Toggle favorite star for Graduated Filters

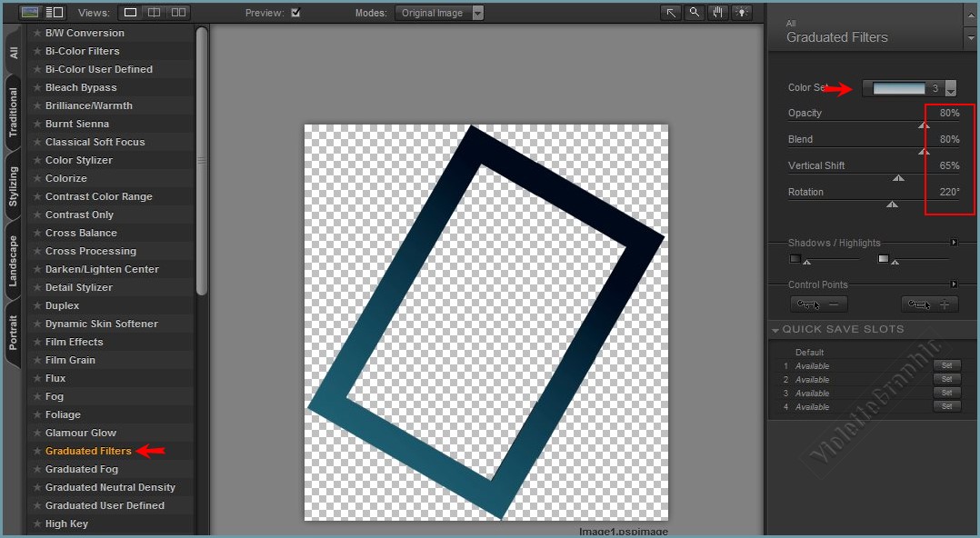[x=37, y=451]
